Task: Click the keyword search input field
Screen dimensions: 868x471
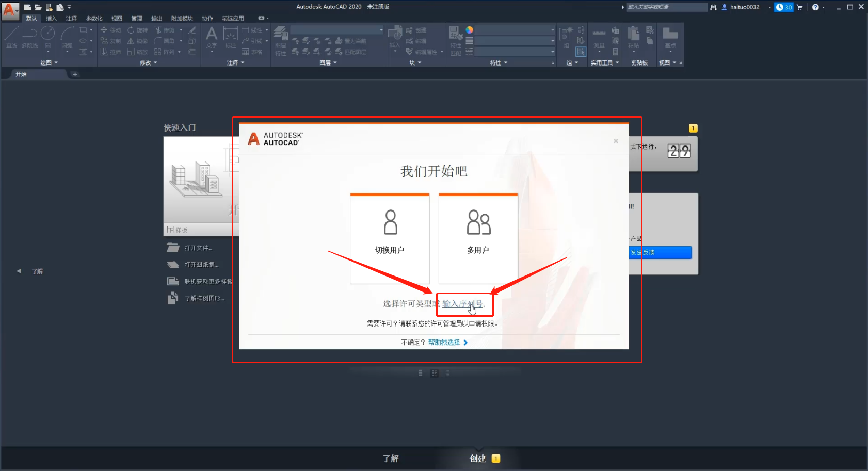Action: [x=667, y=7]
